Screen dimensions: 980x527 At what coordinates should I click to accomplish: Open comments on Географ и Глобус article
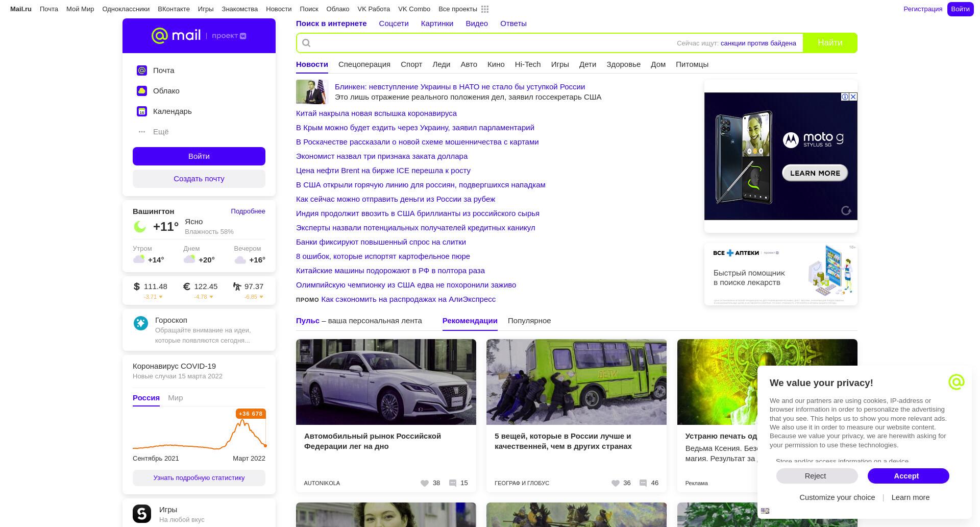point(643,483)
